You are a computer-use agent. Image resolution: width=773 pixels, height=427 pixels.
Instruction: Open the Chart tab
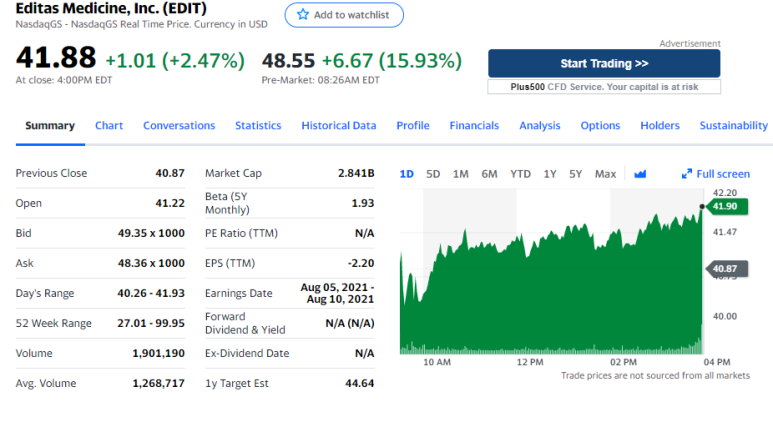[x=109, y=126]
